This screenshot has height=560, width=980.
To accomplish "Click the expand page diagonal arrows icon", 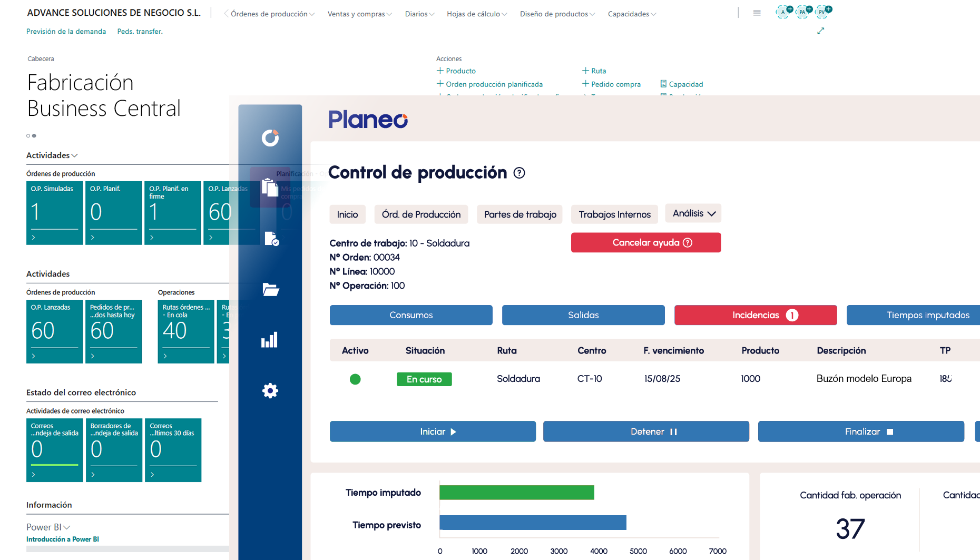I will tap(820, 31).
